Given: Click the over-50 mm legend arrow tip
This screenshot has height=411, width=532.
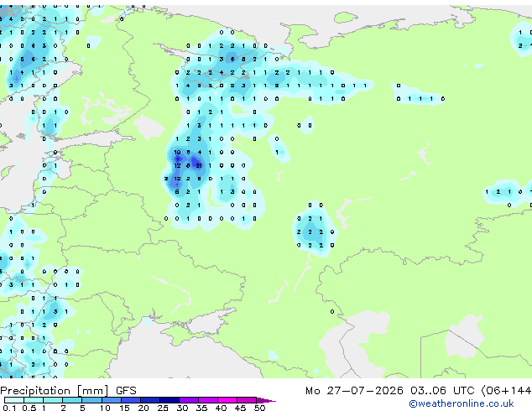Looking at the screenshot, I should (x=266, y=400).
